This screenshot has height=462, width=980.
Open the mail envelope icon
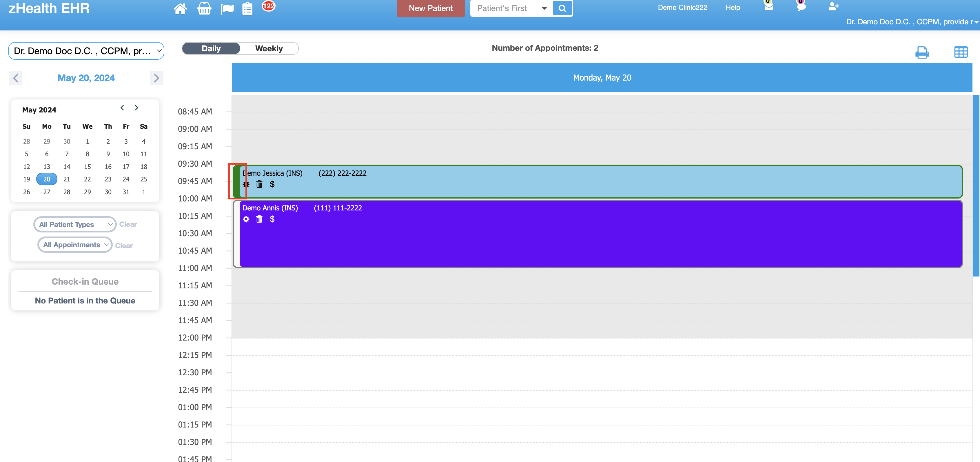(769, 6)
